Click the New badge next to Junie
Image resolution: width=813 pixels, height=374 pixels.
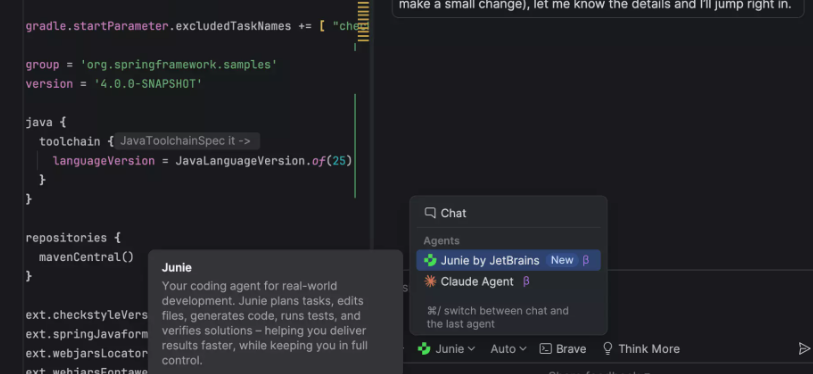coord(562,260)
